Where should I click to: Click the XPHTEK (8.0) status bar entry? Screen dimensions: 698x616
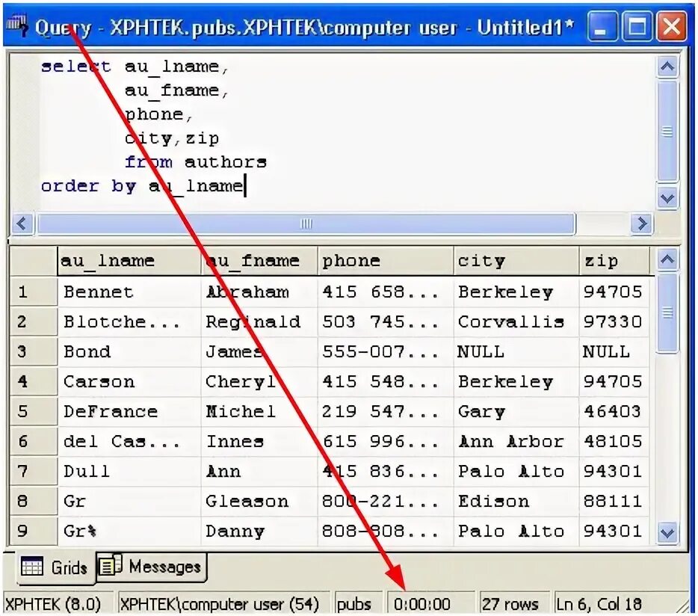click(x=58, y=604)
